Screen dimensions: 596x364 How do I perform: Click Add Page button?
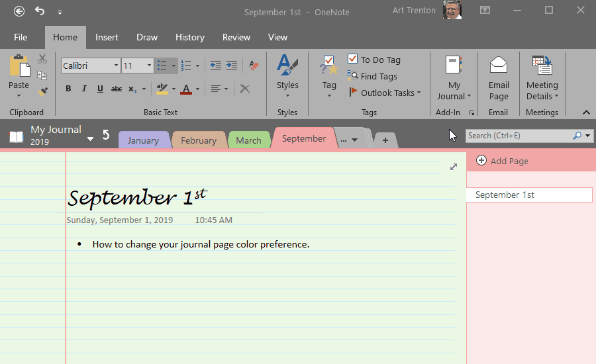pyautogui.click(x=502, y=161)
